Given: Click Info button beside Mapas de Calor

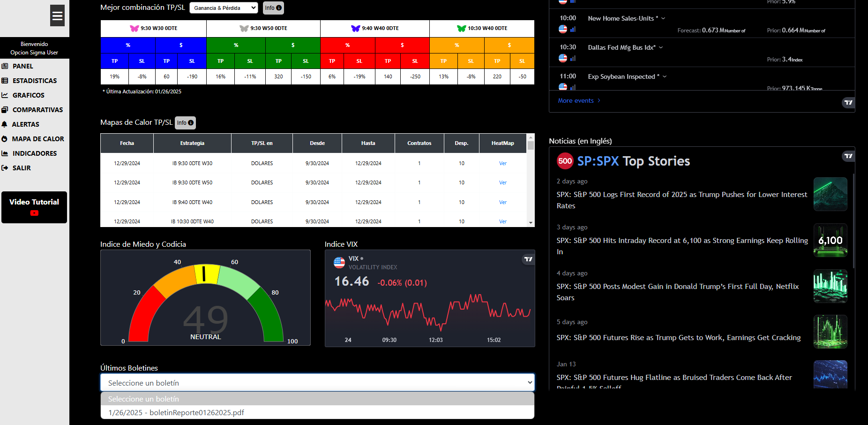Looking at the screenshot, I should pos(185,123).
